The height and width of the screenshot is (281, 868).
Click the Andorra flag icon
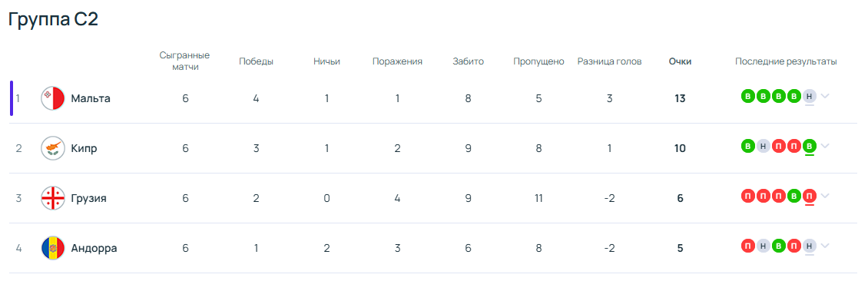tap(53, 248)
